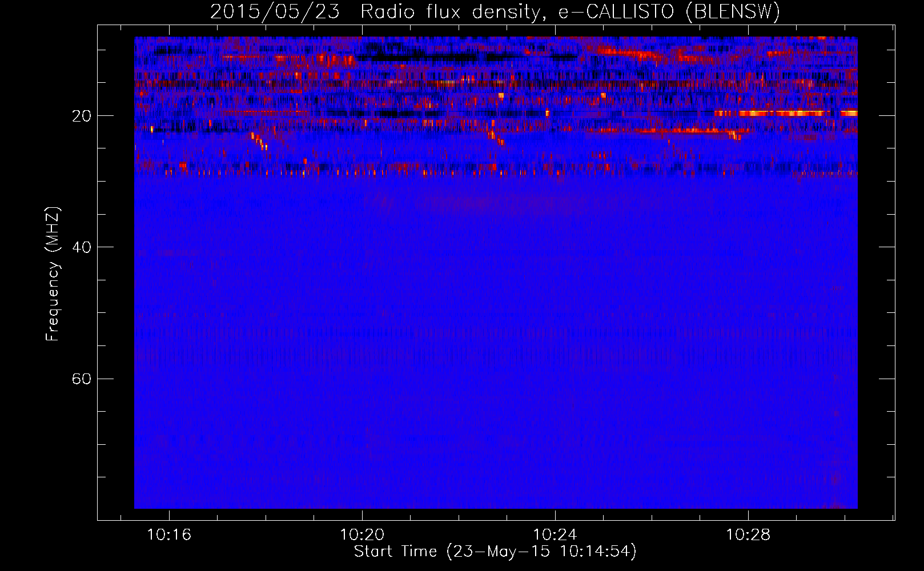924x571 pixels.
Task: Click the 'Frequency (MHZ)' axis label
Action: [x=53, y=274]
